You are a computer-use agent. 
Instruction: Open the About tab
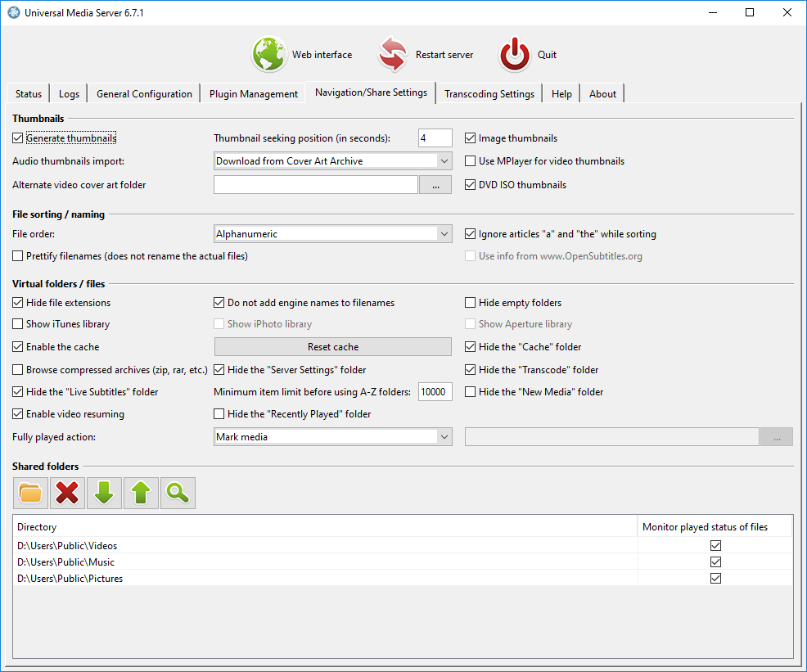pyautogui.click(x=602, y=93)
